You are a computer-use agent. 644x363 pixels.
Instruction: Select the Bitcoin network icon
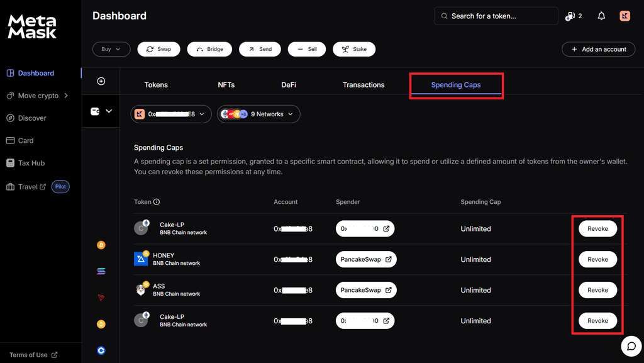pyautogui.click(x=101, y=245)
